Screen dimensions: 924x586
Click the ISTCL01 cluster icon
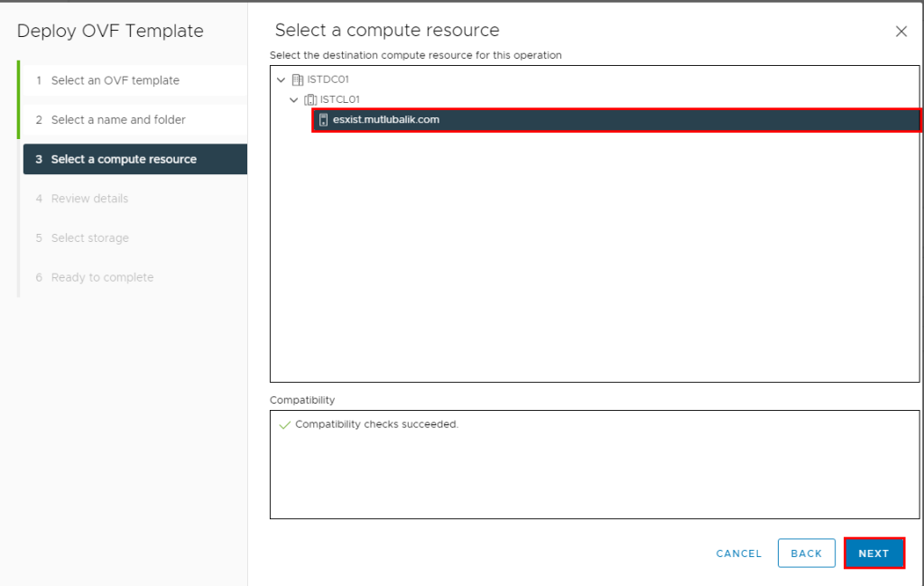pos(310,99)
